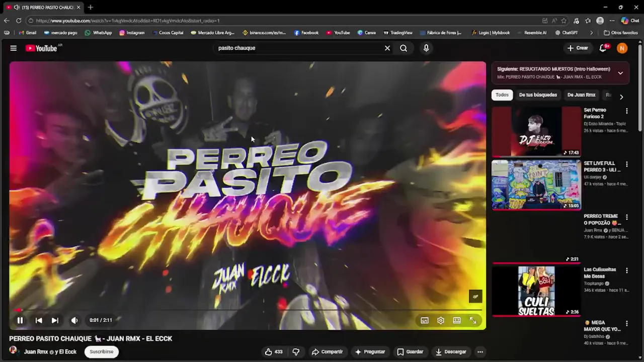The image size is (644, 362).
Task: Reload the page in the browser
Action: (19, 21)
